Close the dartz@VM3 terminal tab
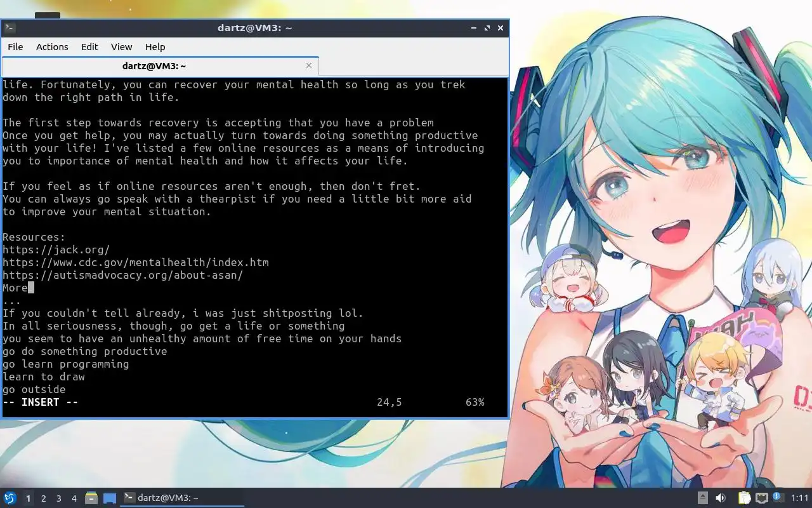The height and width of the screenshot is (508, 812). [309, 65]
